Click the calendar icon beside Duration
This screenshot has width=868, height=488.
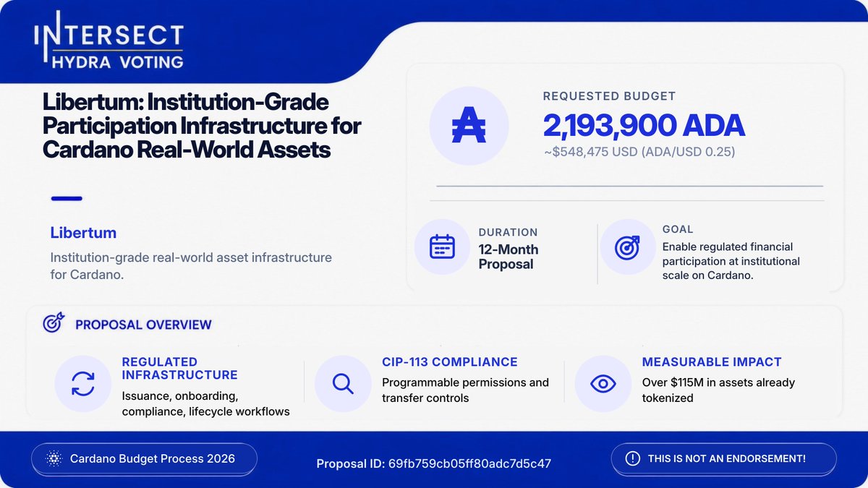tap(442, 247)
